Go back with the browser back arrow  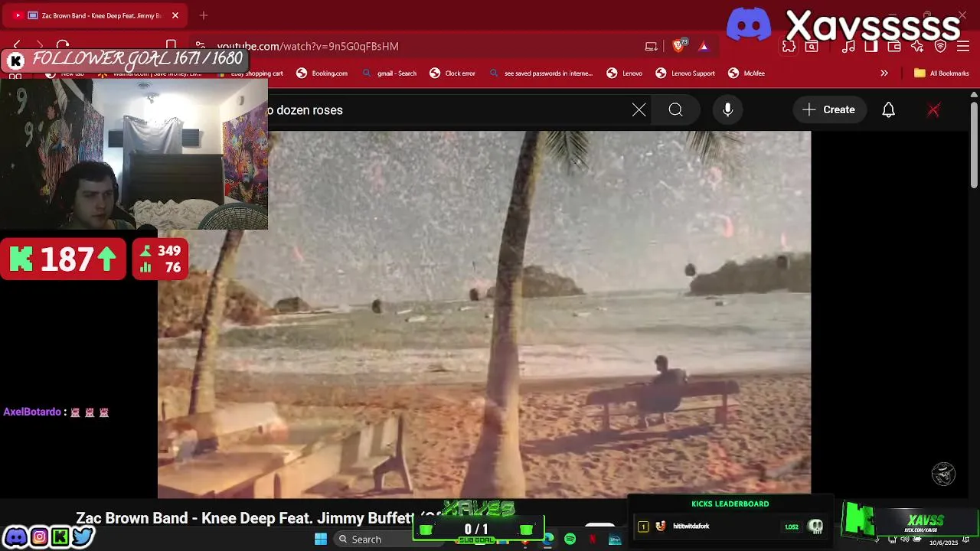point(17,46)
